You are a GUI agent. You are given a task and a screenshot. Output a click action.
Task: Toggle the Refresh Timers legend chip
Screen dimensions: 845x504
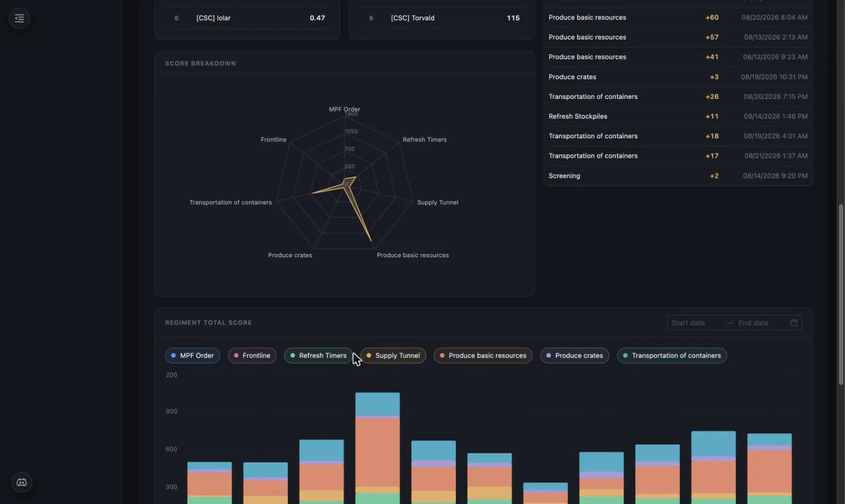pos(318,356)
